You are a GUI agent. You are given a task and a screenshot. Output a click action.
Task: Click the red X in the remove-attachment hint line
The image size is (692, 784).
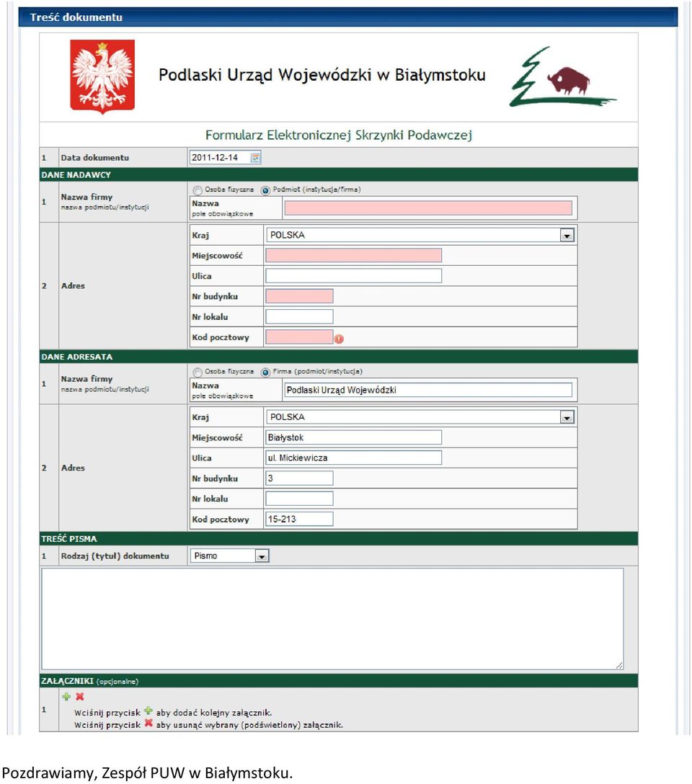(148, 723)
